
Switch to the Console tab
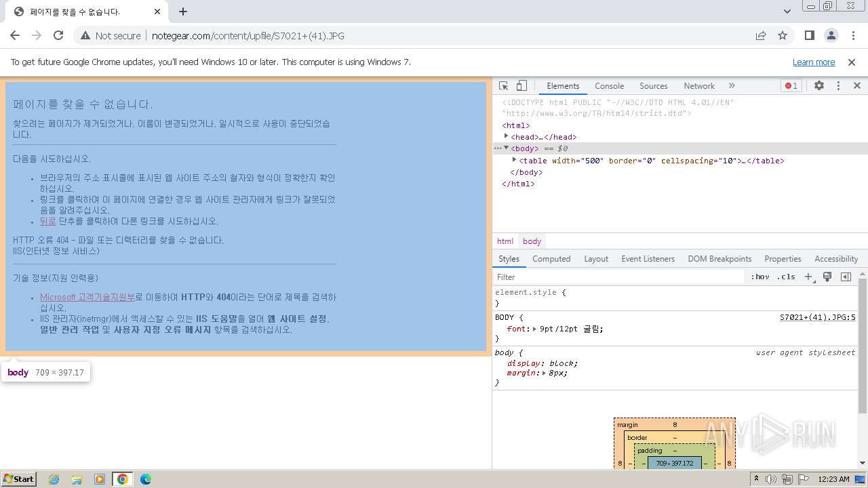tap(609, 86)
